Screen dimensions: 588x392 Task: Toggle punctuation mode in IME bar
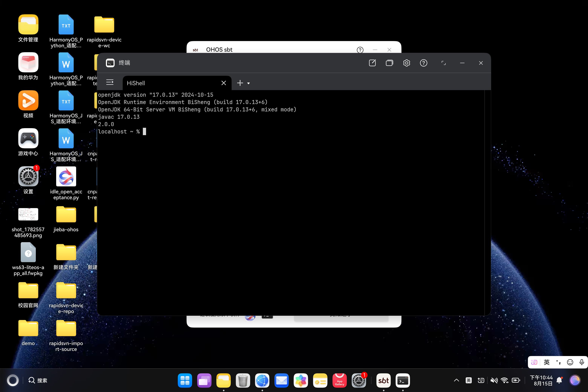coord(558,362)
